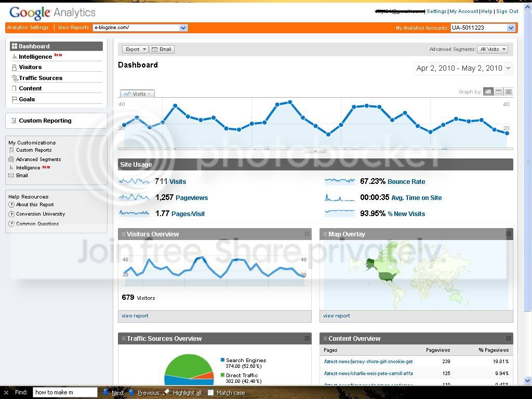Image resolution: width=532 pixels, height=399 pixels.
Task: Open the Visitors section
Action: [x=30, y=67]
